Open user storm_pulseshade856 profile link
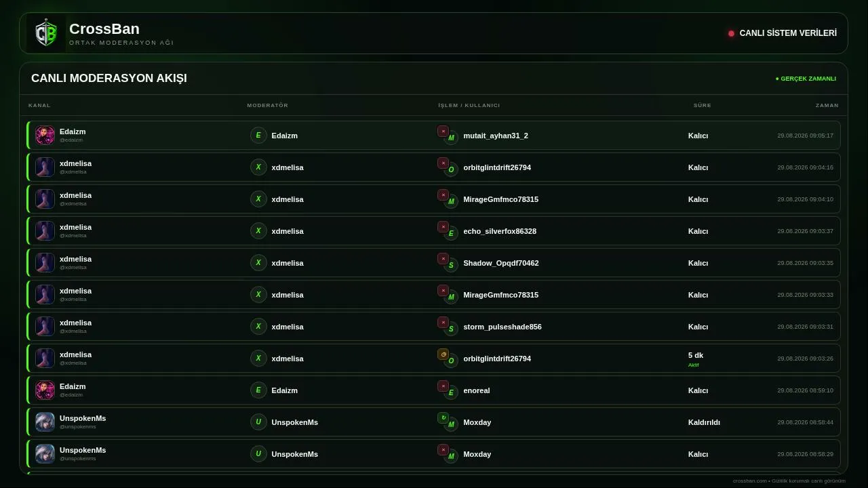 click(x=502, y=327)
